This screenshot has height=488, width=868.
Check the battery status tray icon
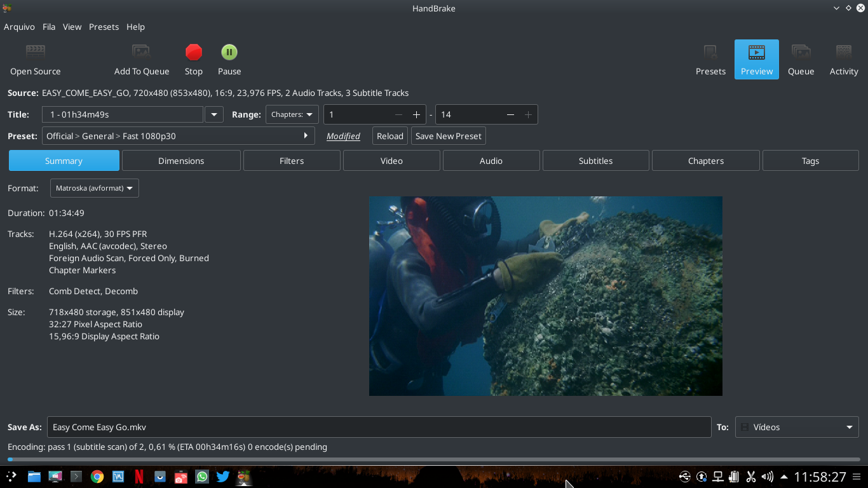[x=735, y=477]
